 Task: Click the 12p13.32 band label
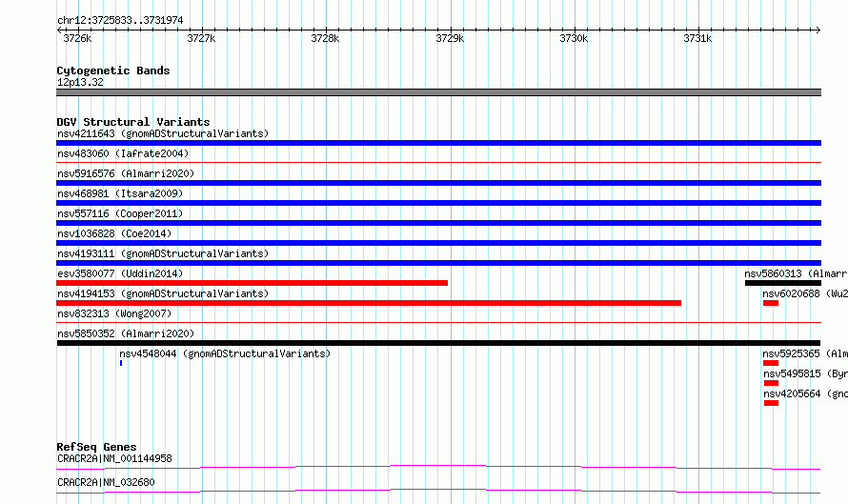[80, 82]
